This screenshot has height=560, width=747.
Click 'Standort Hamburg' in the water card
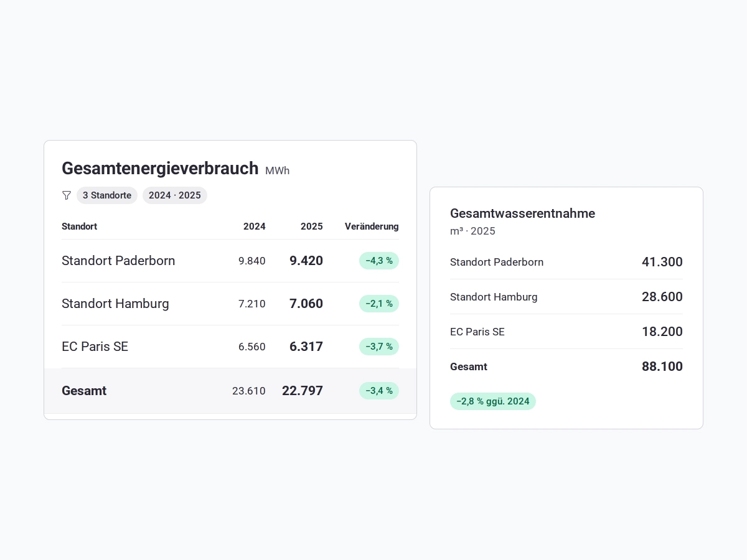494,297
